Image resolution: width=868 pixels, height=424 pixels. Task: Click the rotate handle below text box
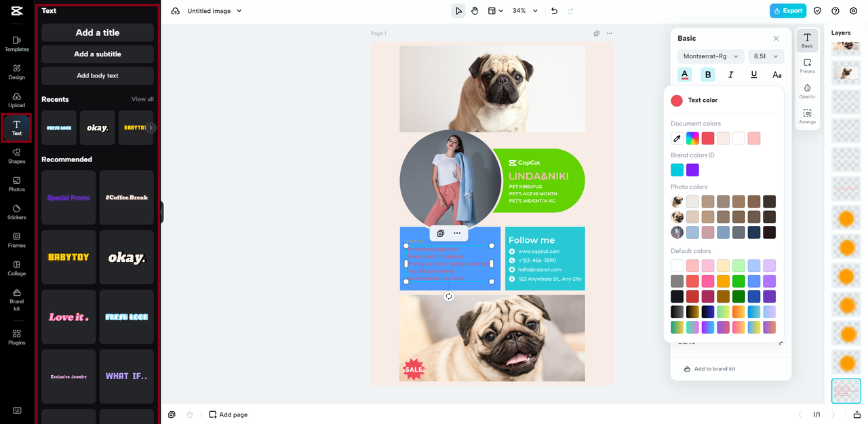pyautogui.click(x=448, y=296)
